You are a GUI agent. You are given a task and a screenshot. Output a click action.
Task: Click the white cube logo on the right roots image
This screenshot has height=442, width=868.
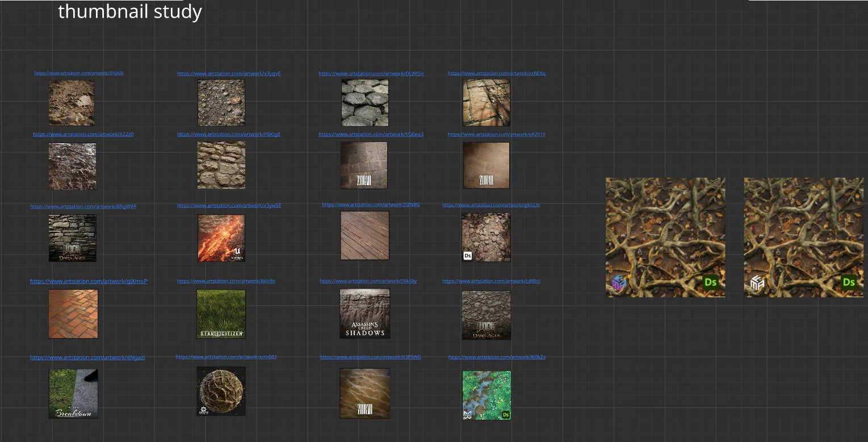click(x=757, y=283)
